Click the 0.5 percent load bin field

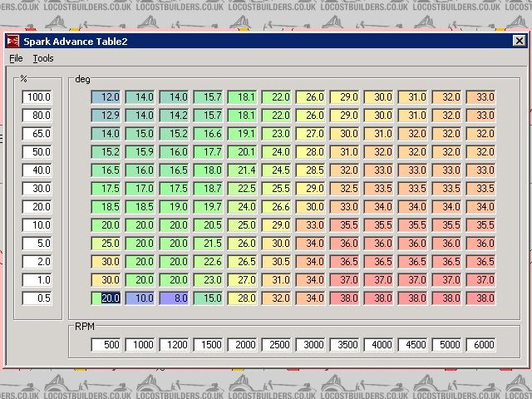[37, 298]
